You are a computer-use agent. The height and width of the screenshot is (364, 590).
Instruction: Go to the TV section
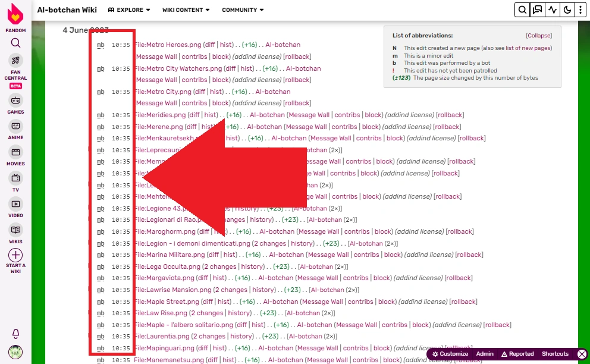[x=15, y=182]
